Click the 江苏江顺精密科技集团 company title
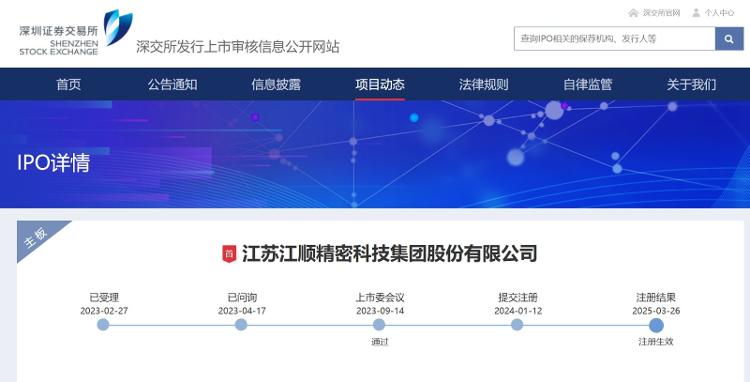Screen dimensions: 750x382 pos(389,253)
